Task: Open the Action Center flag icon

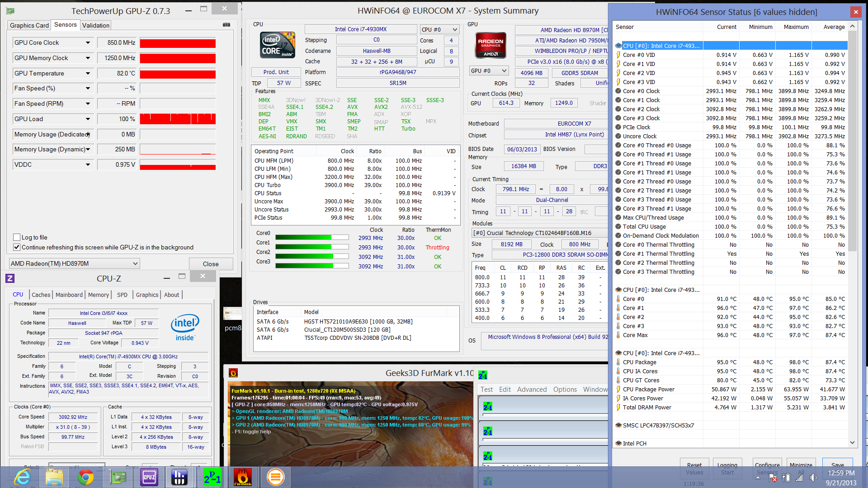Action: click(773, 478)
